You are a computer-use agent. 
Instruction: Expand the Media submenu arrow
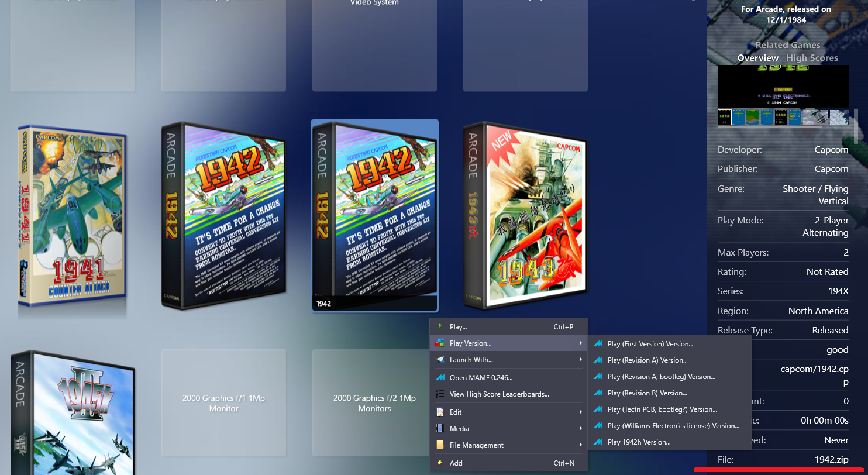click(x=581, y=429)
